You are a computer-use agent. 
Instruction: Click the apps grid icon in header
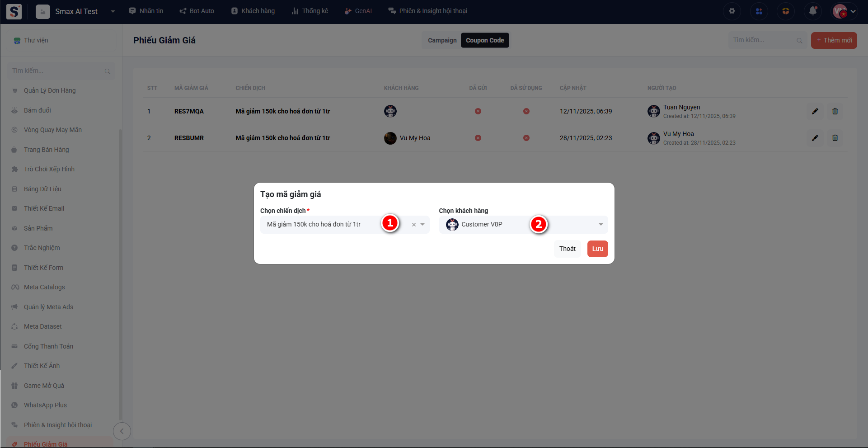coord(759,11)
